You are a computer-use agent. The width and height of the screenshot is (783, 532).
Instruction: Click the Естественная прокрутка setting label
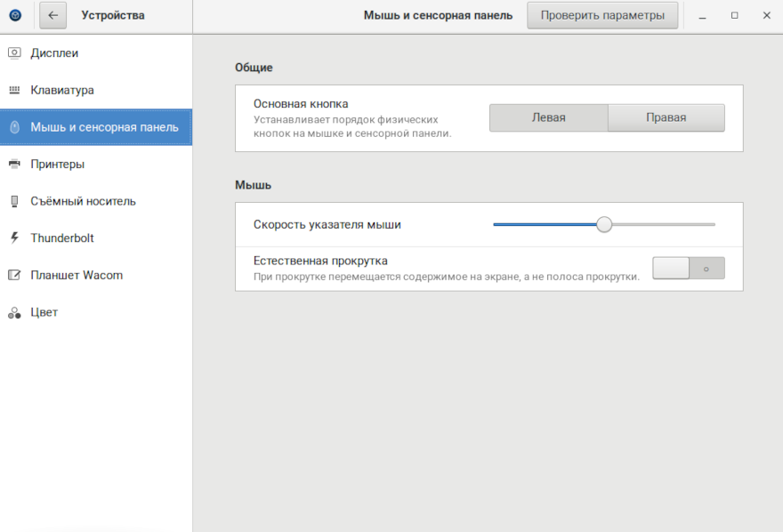(x=320, y=261)
